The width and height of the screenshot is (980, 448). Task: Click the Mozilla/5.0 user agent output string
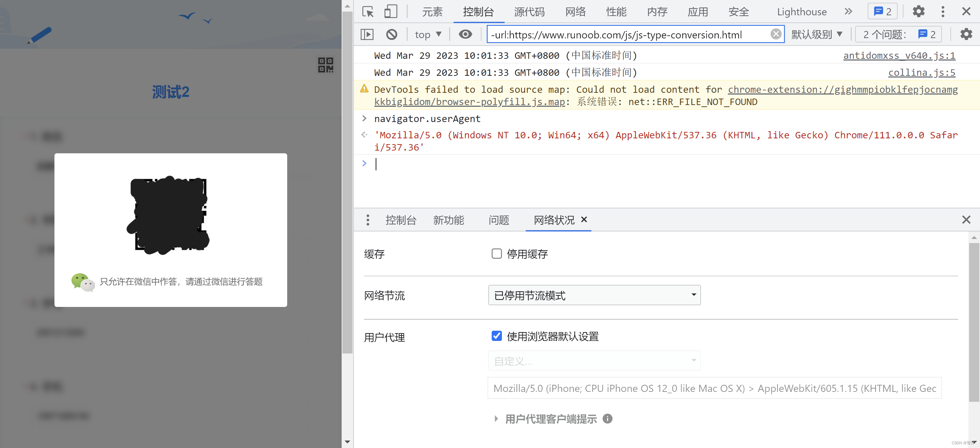[666, 141]
